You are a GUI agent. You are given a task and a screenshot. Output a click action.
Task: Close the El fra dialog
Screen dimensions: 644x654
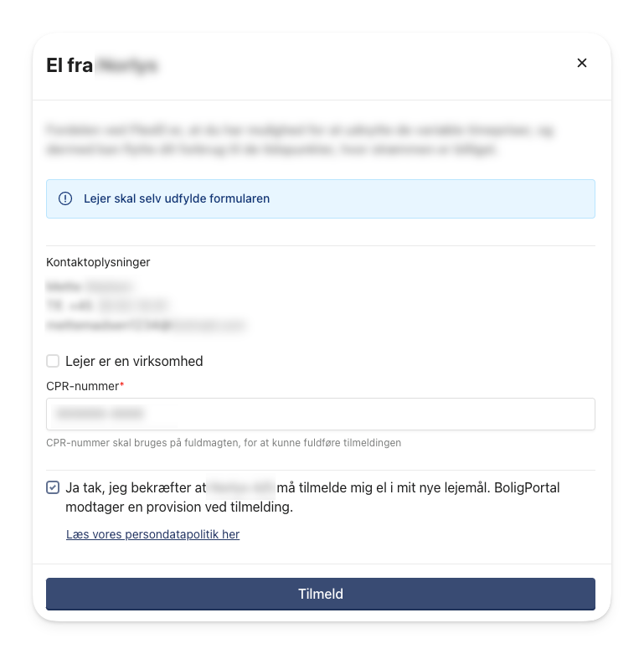pyautogui.click(x=581, y=63)
